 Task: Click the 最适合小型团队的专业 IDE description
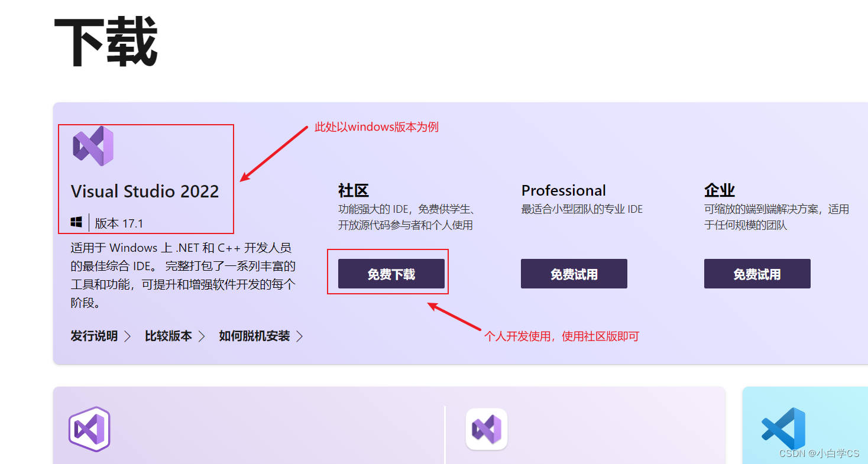click(582, 209)
